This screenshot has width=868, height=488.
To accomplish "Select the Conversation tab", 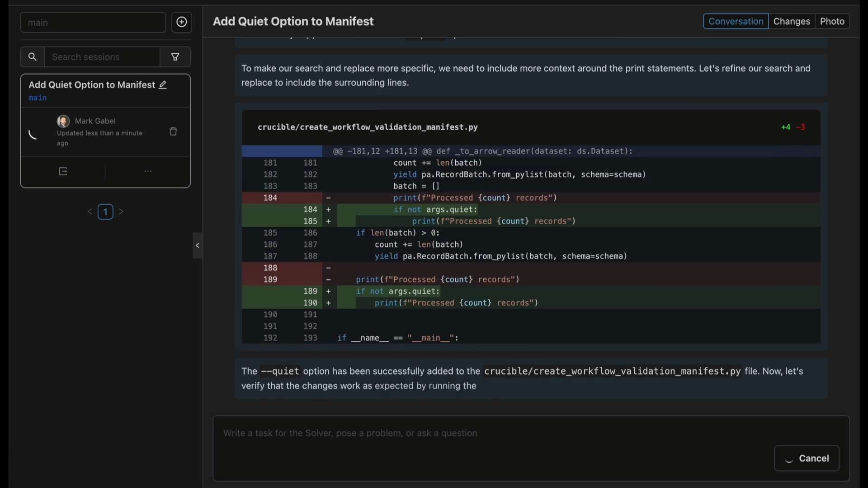I will pyautogui.click(x=735, y=21).
